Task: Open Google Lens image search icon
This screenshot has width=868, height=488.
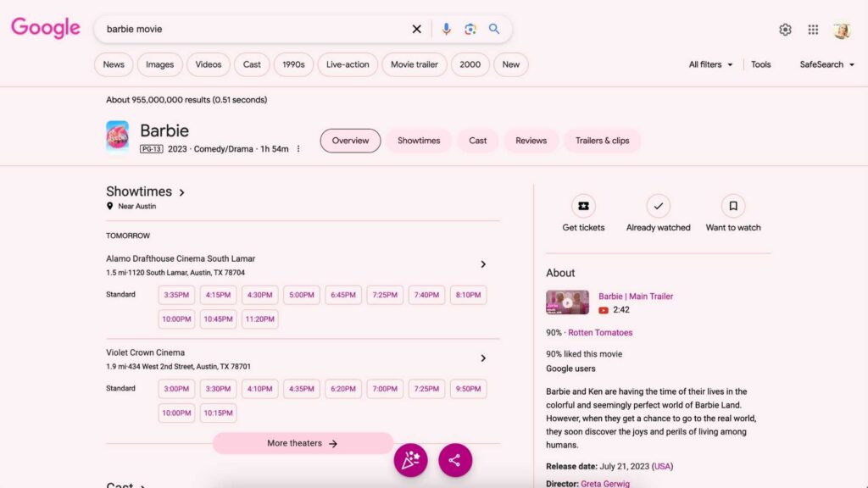Action: tap(470, 29)
